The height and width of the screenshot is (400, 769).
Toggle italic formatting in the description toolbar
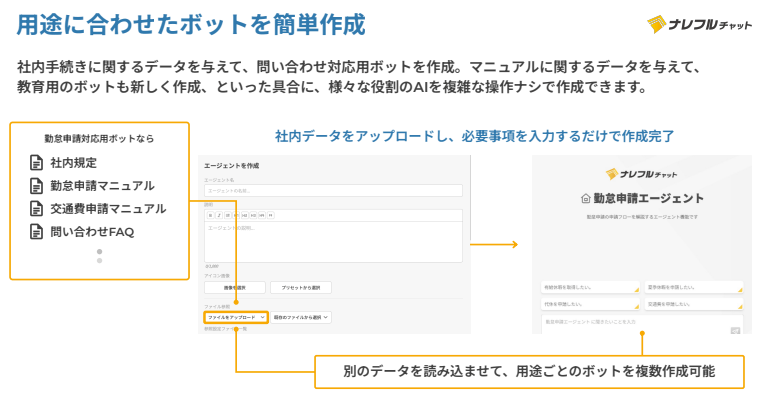220,214
